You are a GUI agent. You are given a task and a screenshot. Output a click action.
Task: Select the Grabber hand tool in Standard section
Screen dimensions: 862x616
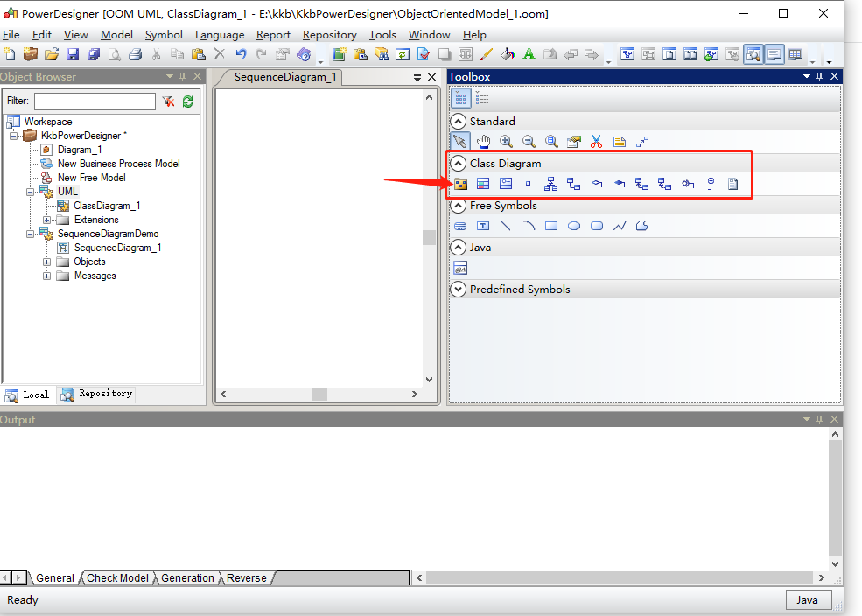[x=482, y=141]
